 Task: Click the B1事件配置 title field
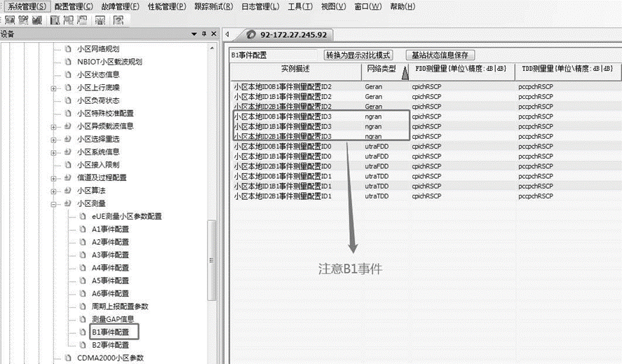(x=273, y=55)
